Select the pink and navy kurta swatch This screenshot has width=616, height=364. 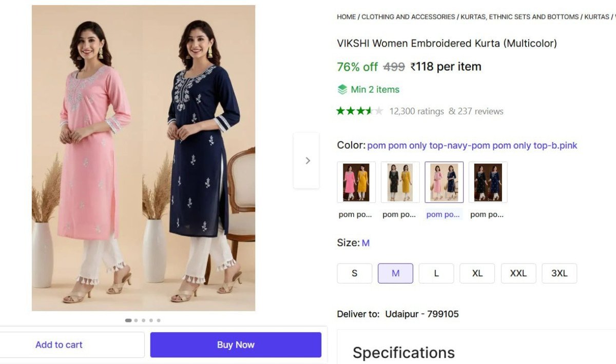(444, 182)
